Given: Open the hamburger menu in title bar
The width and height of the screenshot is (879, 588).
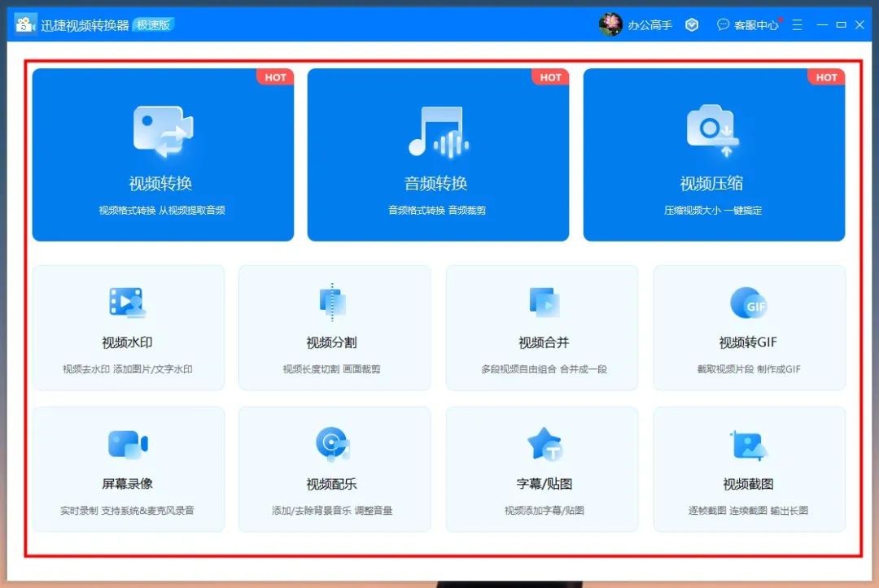Looking at the screenshot, I should (x=797, y=24).
